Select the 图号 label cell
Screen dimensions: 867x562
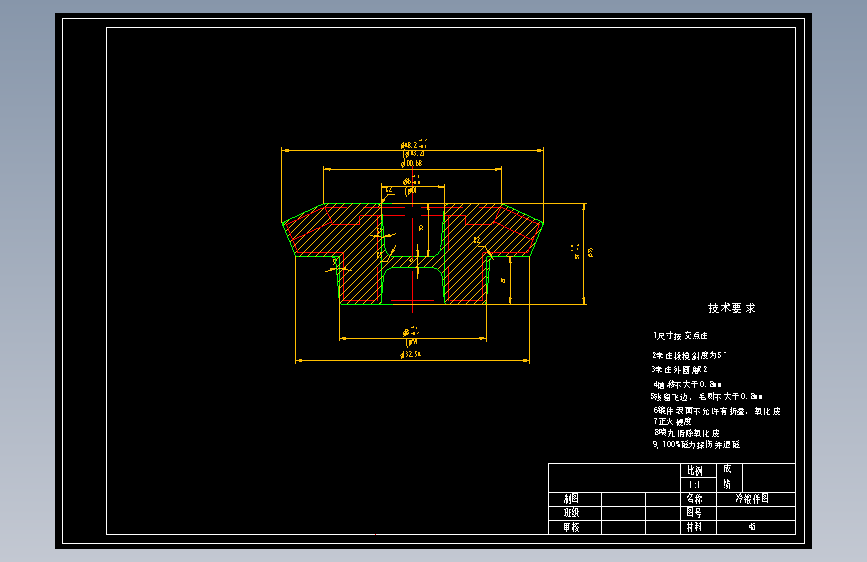pyautogui.click(x=698, y=513)
